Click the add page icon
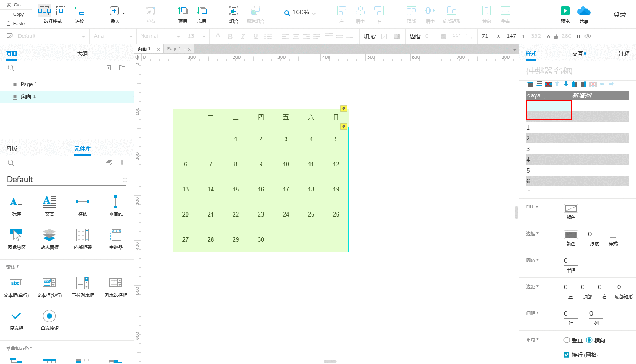This screenshot has height=364, width=636. 108,68
